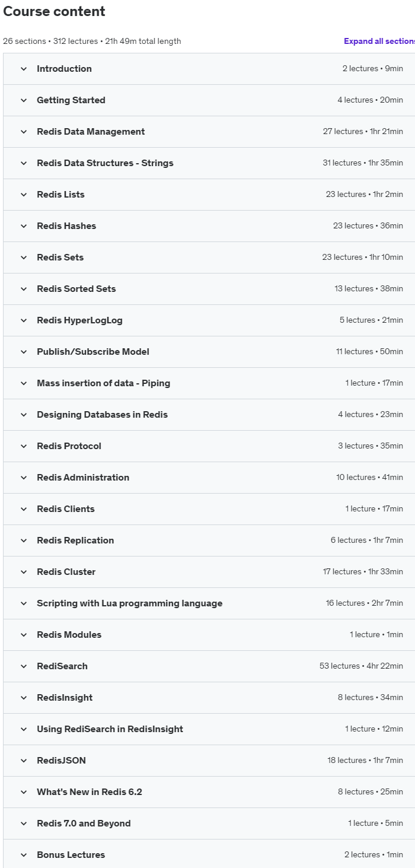This screenshot has height=868, width=415.
Task: Open the Publish/Subscribe Model chevron
Action: [24, 352]
